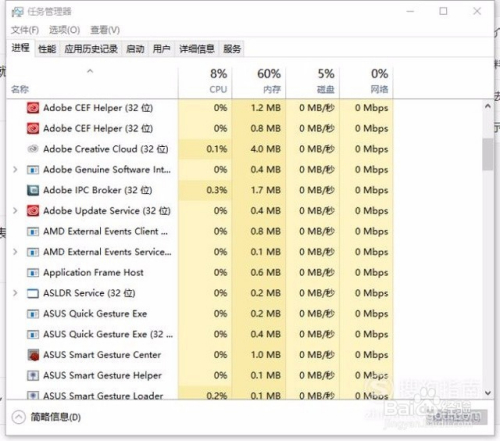The height and width of the screenshot is (441, 500).
Task: Click the Task Manager title bar icon
Action: 17,12
